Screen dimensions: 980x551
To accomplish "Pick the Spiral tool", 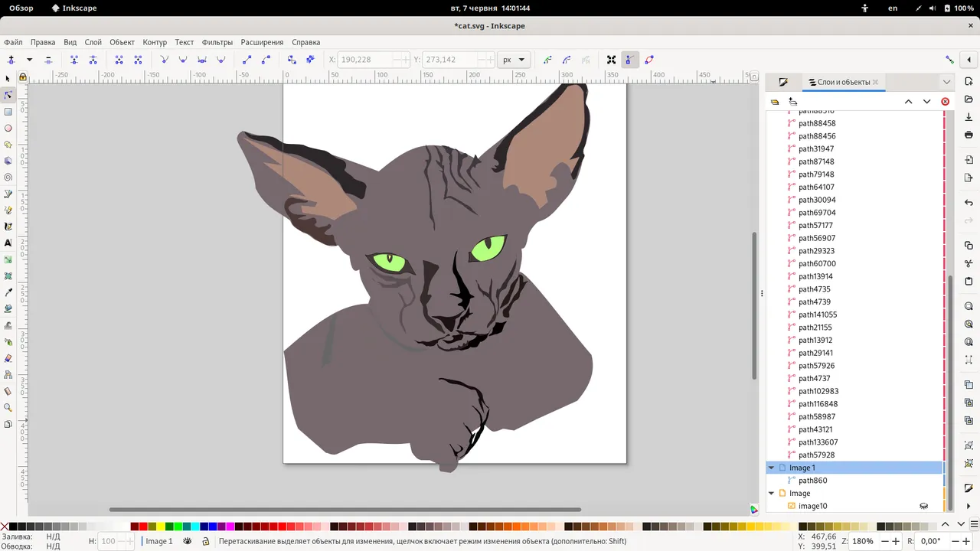I will pyautogui.click(x=8, y=178).
